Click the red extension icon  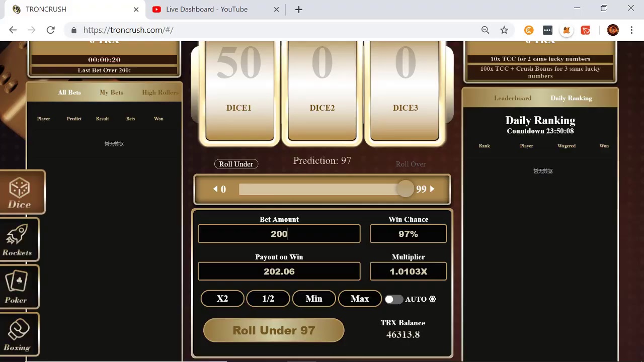pos(586,30)
